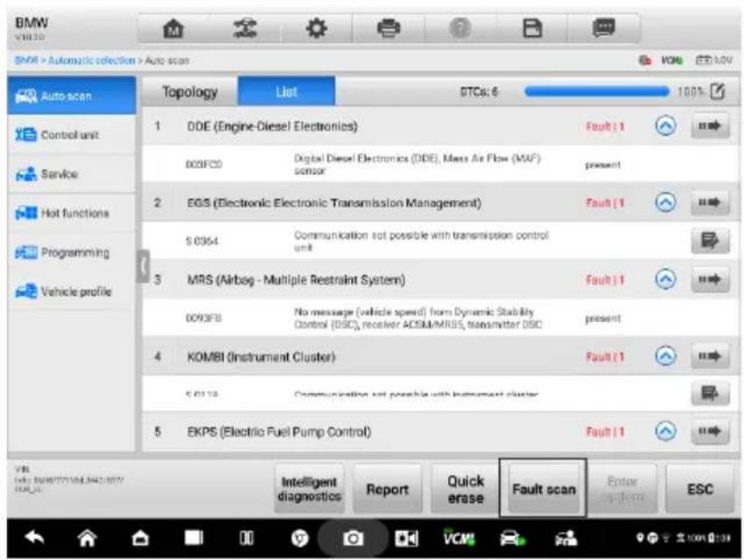Tap the service shortcut icon in navigation bar
Viewport: 744px width, 560px height.
tap(565, 538)
